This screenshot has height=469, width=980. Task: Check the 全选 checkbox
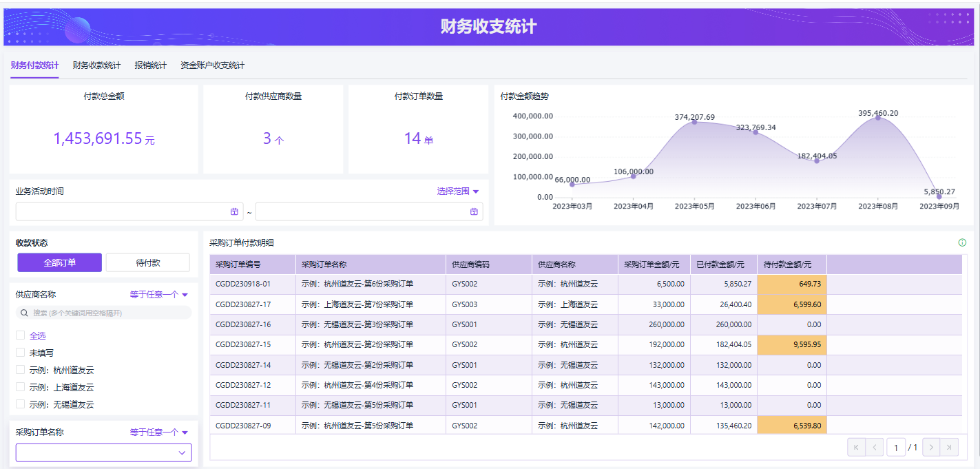pyautogui.click(x=21, y=335)
